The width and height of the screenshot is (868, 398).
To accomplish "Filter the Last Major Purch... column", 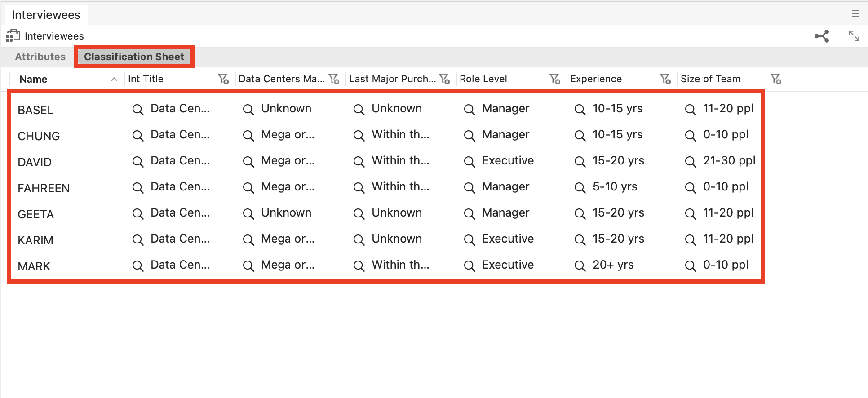I will click(x=444, y=79).
